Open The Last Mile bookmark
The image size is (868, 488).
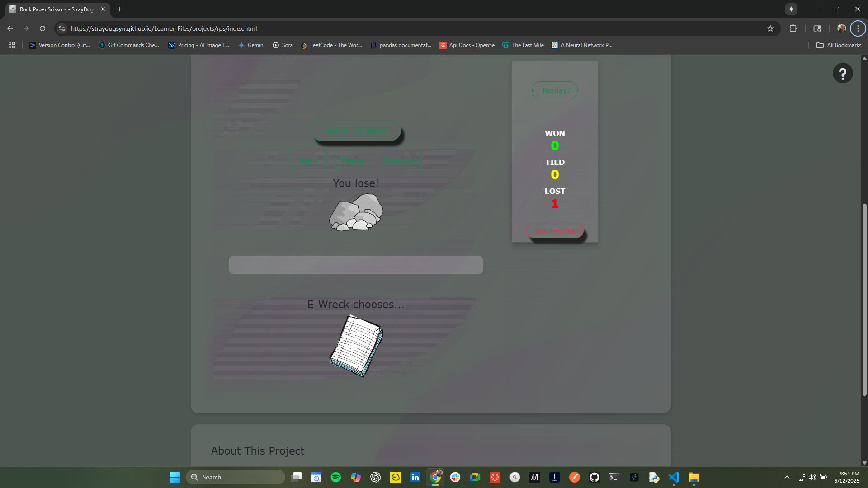pyautogui.click(x=524, y=45)
